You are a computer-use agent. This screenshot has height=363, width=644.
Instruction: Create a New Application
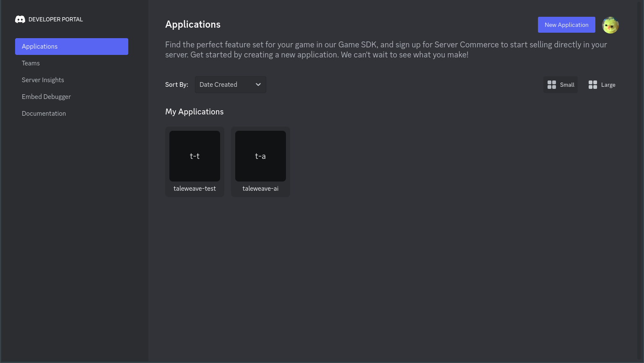tap(566, 25)
